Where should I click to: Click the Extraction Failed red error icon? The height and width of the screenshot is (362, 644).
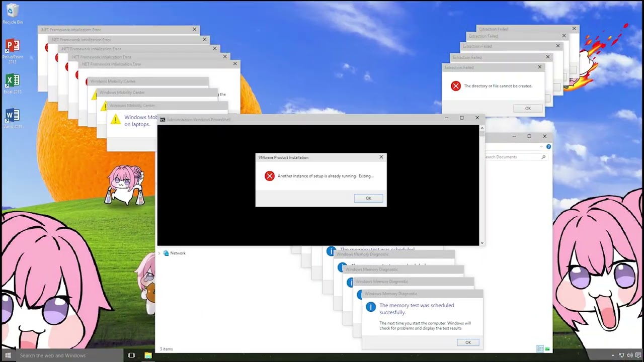point(456,86)
